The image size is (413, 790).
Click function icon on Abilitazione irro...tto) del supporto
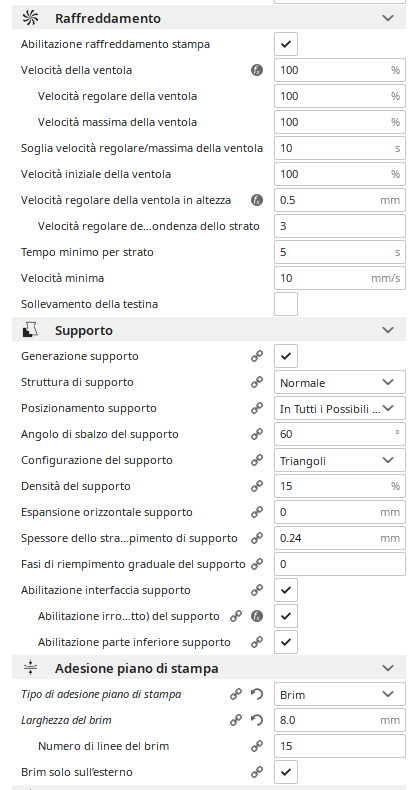pos(257,616)
